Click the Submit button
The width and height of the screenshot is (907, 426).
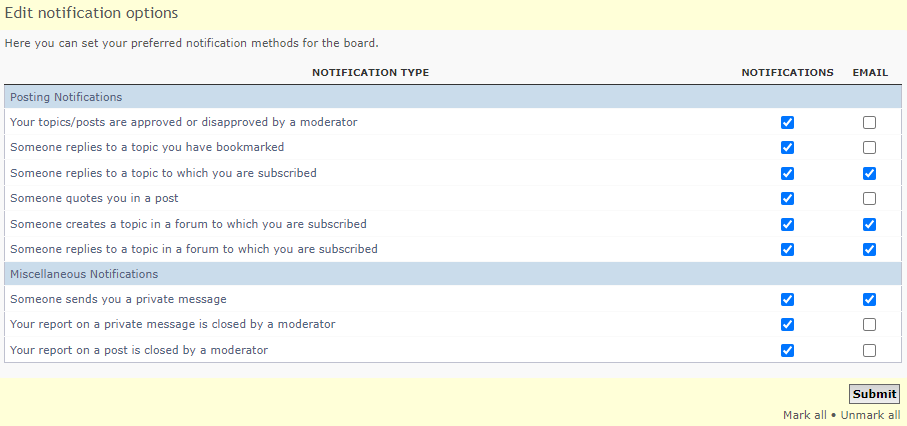click(874, 394)
